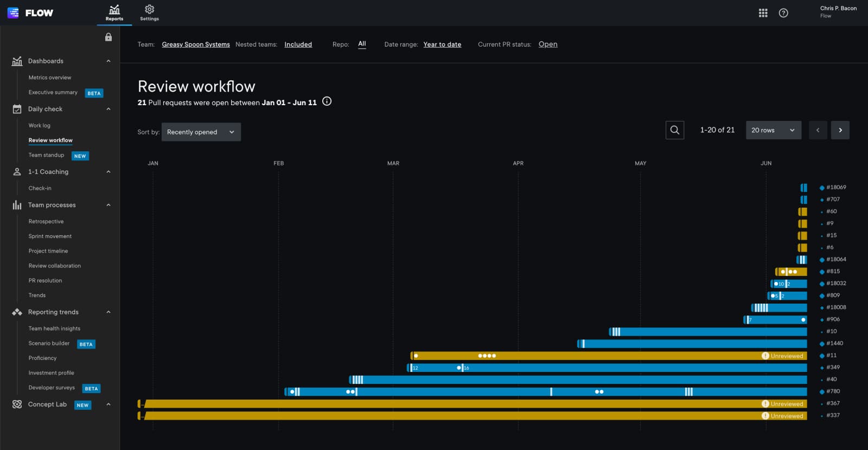This screenshot has height=450, width=868.
Task: Select pull request #18032 label
Action: tap(836, 284)
